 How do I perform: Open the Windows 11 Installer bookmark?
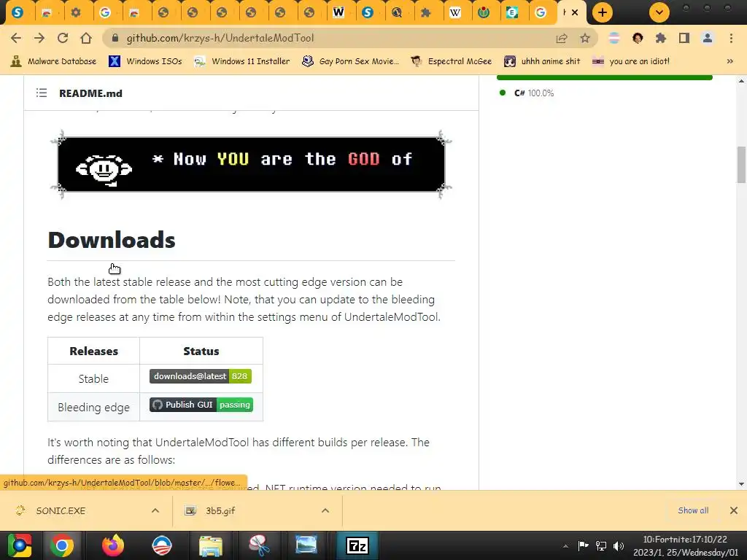click(242, 61)
